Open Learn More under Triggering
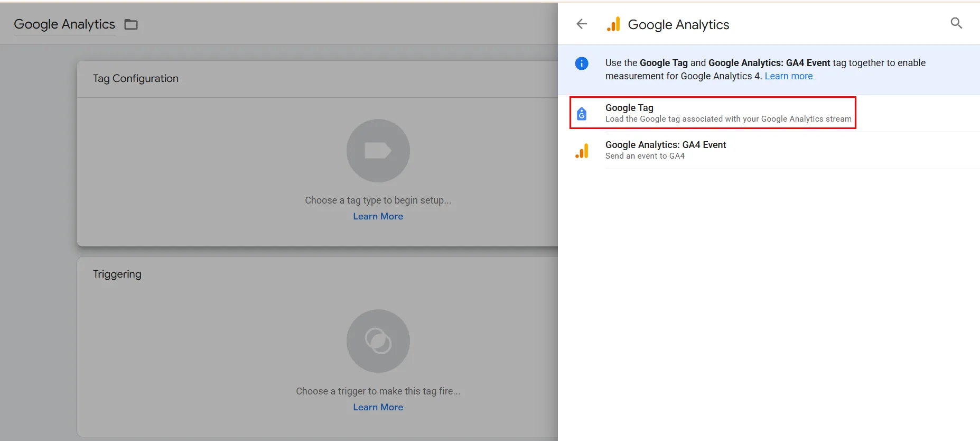 click(378, 407)
